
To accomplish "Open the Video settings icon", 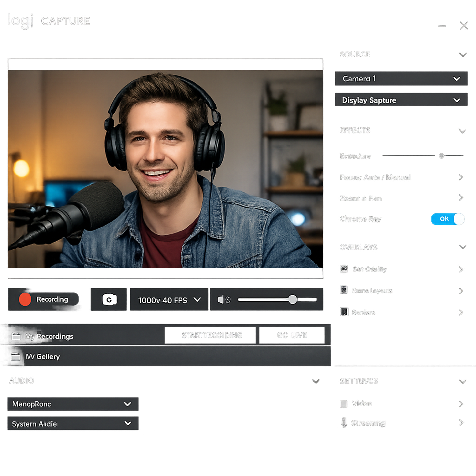I will coord(344,403).
